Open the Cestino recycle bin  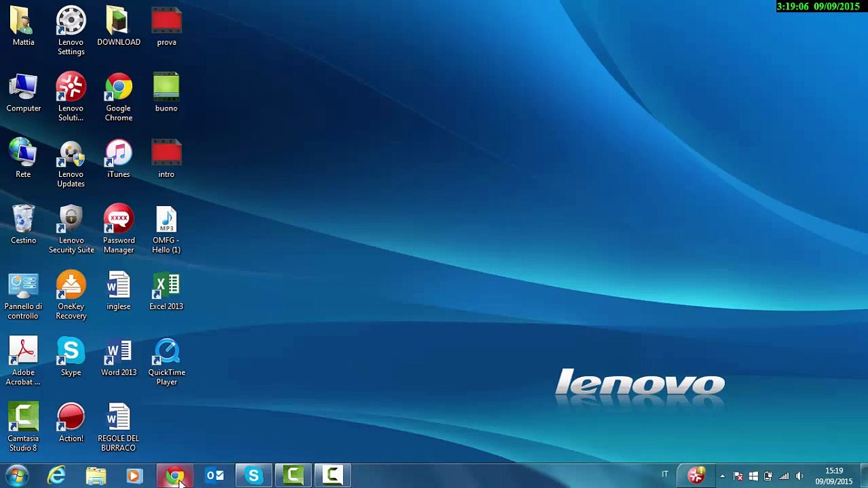tap(24, 225)
